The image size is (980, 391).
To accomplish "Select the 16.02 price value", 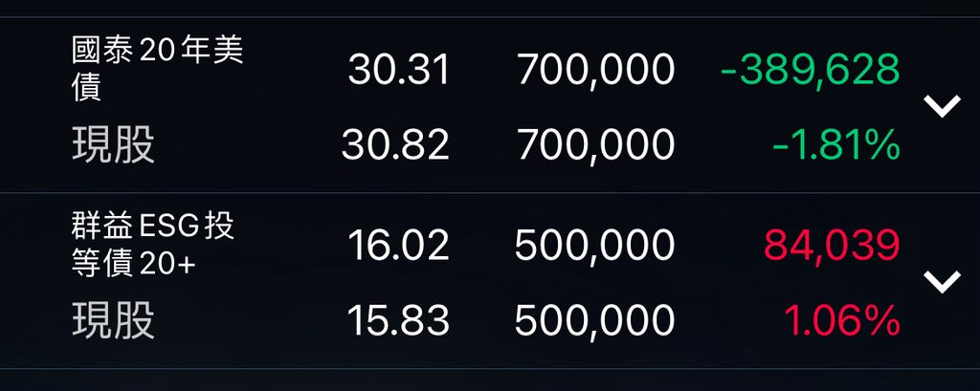I will (398, 246).
